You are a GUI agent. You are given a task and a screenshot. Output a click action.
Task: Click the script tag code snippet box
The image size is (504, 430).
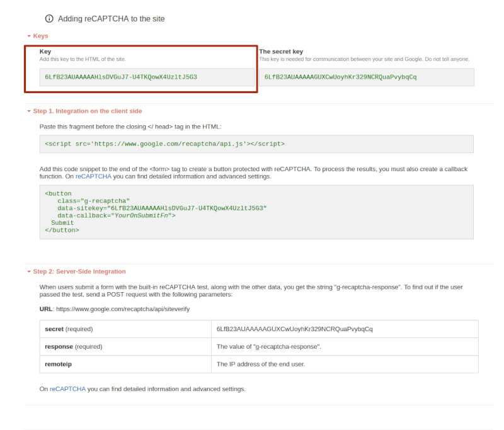256,144
